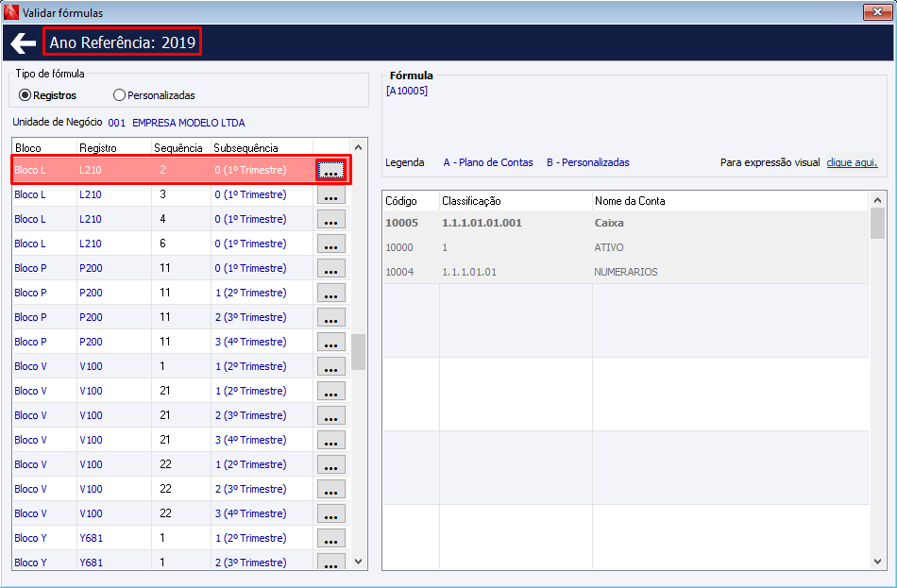Screen dimensions: 897x588
Task: Click classification 1.1.1.01.01 cell
Action: (x=469, y=272)
